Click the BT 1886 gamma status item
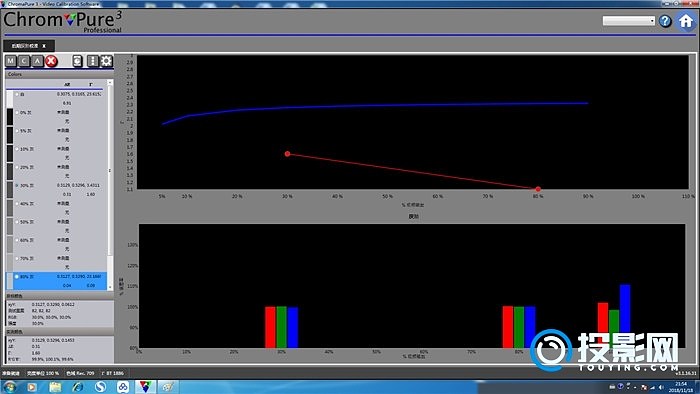The height and width of the screenshot is (394, 700). point(113,373)
